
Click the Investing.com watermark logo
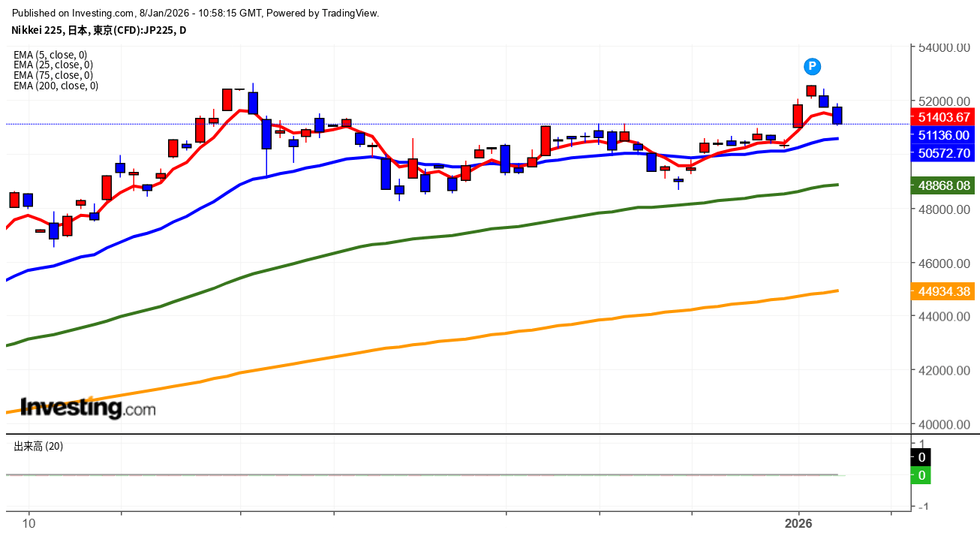pyautogui.click(x=88, y=408)
